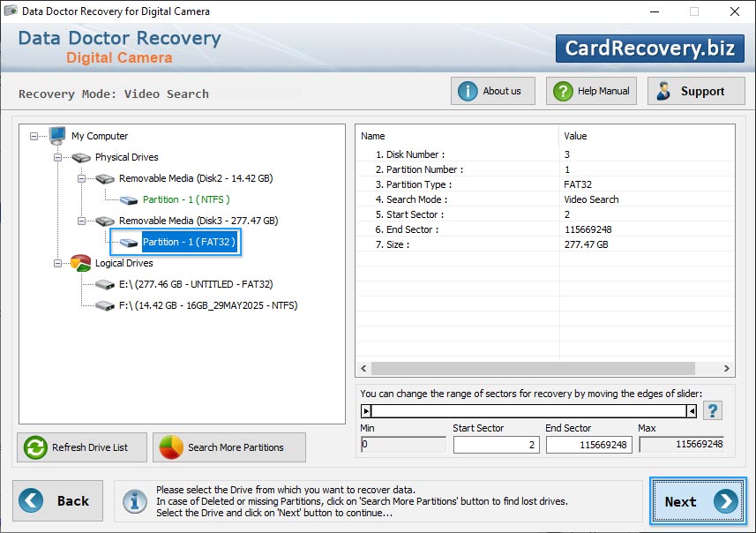Image resolution: width=756 pixels, height=533 pixels.
Task: Click the Search More Partitions pie icon
Action: [171, 447]
